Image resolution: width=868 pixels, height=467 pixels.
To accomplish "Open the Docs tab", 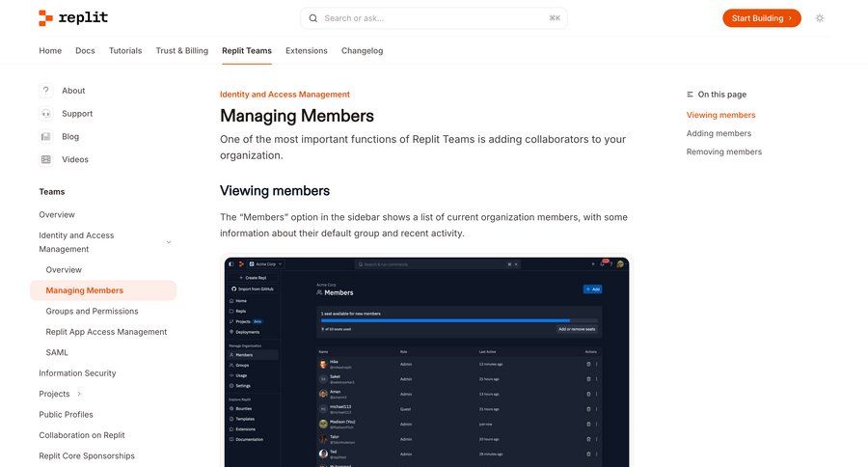I will [x=85, y=50].
